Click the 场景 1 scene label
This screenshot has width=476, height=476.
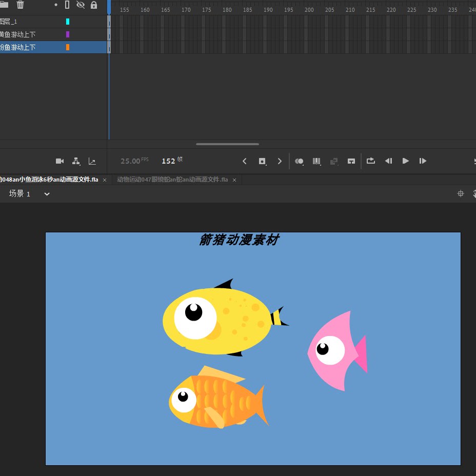click(19, 194)
